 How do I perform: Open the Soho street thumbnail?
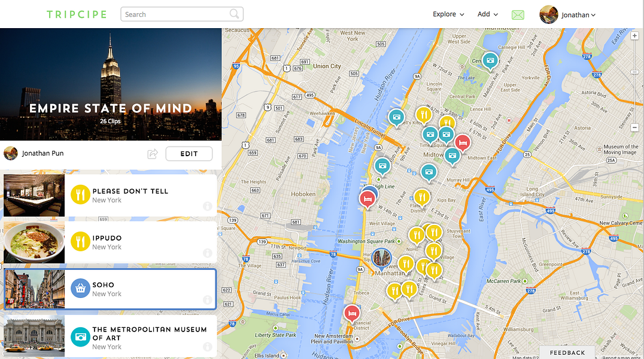(x=35, y=289)
